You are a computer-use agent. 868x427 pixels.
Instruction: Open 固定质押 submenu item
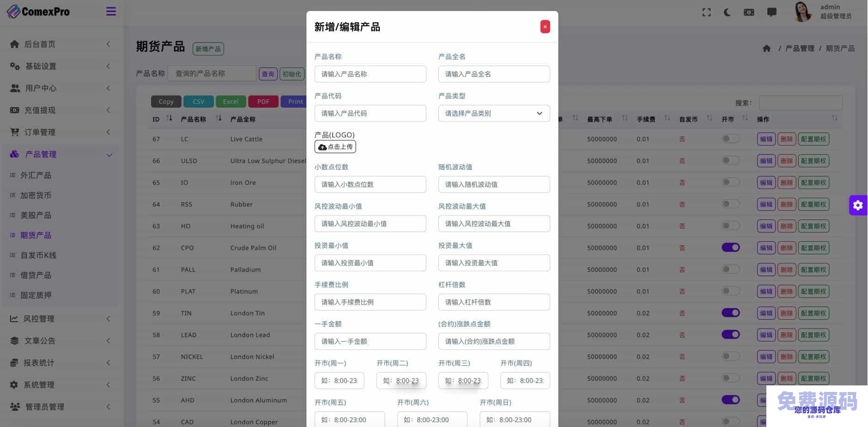36,295
